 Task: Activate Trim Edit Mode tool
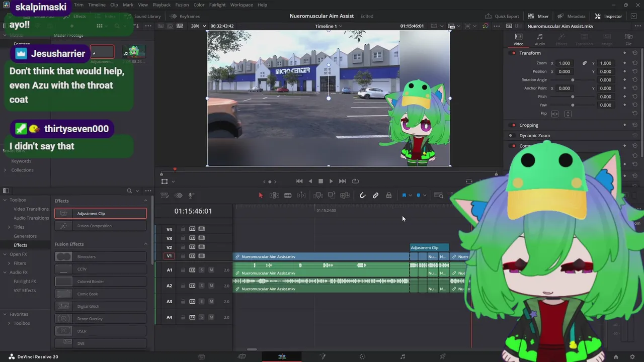point(274,195)
